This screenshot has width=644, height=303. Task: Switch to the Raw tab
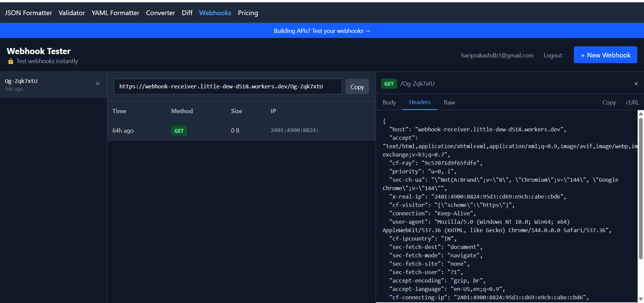449,102
